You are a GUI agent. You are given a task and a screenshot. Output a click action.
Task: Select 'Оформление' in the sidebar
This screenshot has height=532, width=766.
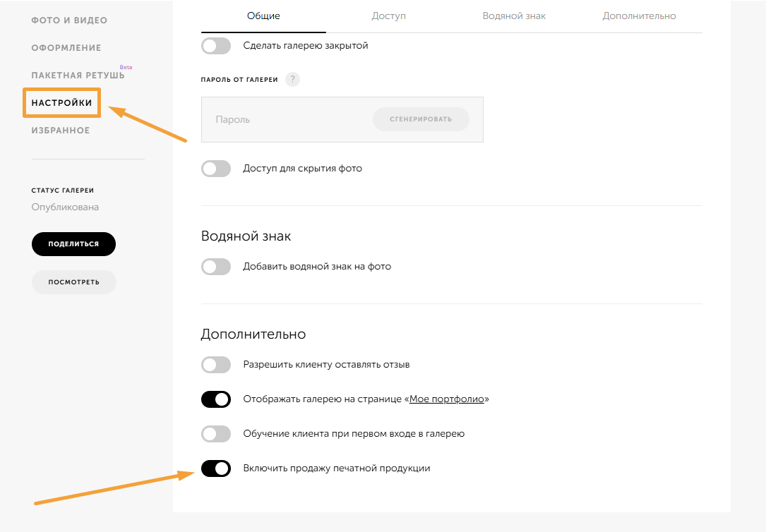(x=66, y=48)
